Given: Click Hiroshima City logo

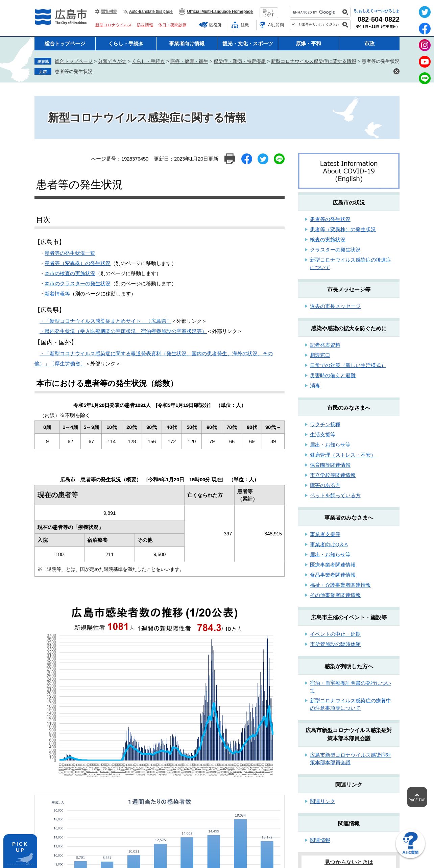Looking at the screenshot, I should coord(61,17).
